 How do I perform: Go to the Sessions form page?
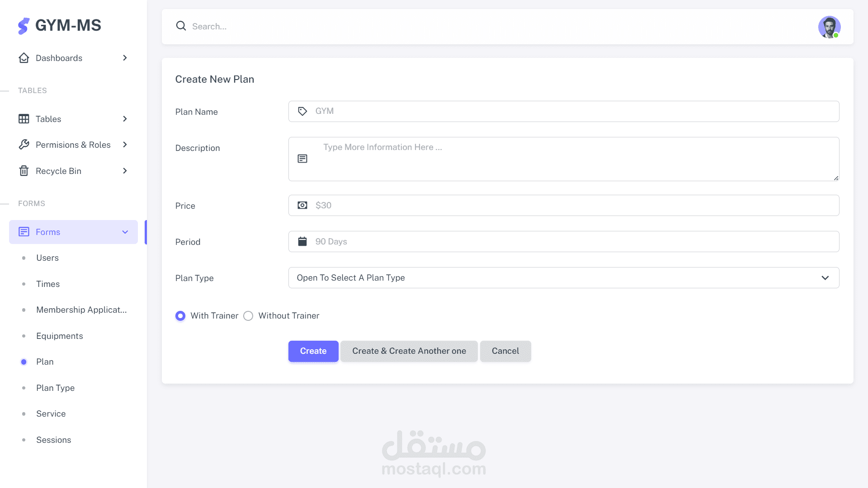tap(53, 440)
